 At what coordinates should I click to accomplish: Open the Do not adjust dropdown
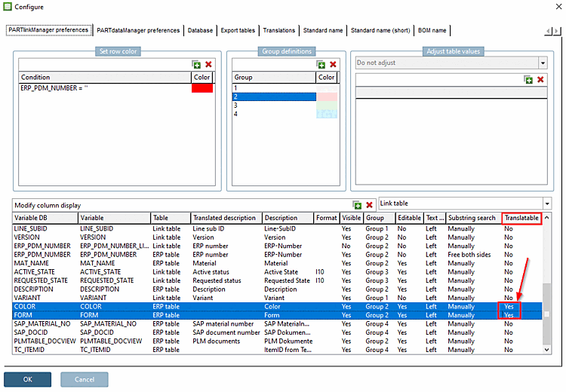(543, 63)
